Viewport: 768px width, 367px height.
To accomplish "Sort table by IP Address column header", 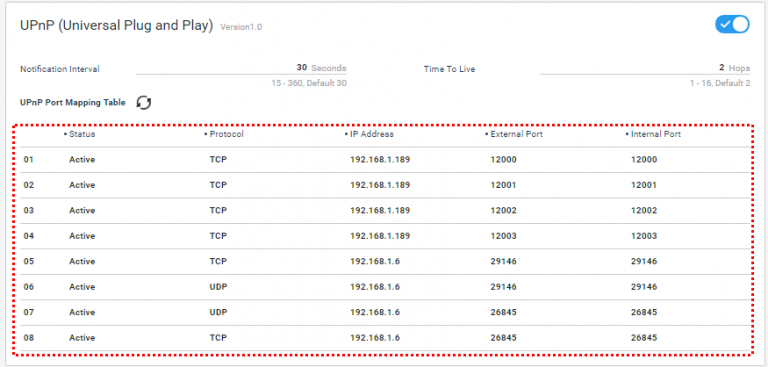I will (369, 134).
